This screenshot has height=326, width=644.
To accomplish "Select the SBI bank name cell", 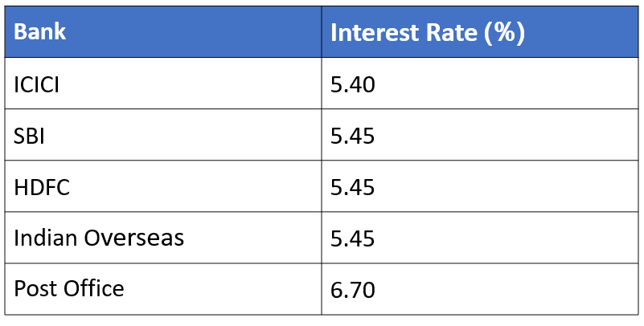I will [x=29, y=136].
